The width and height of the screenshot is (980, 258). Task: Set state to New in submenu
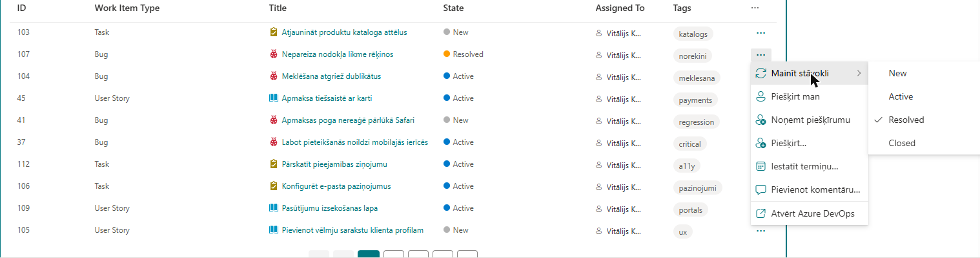[x=924, y=73]
